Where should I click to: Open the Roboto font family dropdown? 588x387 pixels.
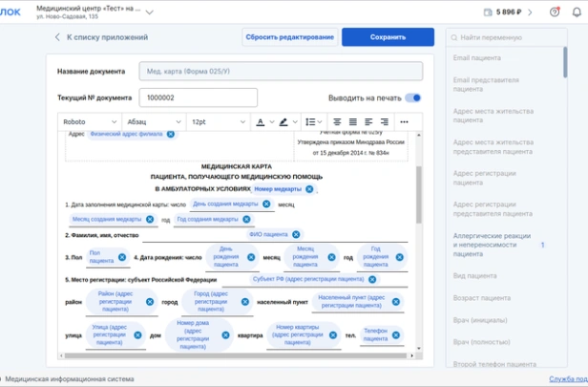(x=90, y=122)
